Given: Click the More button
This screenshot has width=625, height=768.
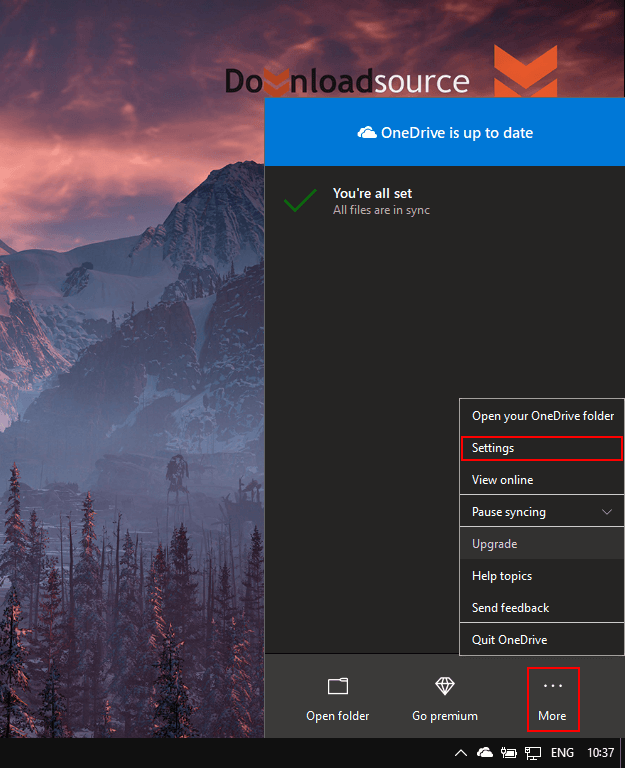Looking at the screenshot, I should [x=553, y=699].
